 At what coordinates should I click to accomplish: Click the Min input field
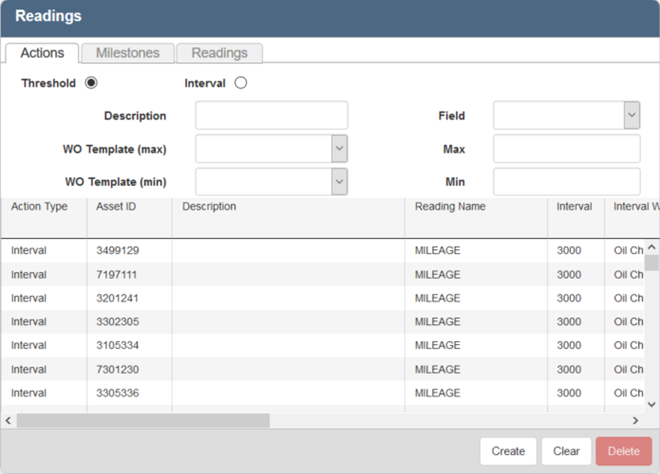pos(566,182)
